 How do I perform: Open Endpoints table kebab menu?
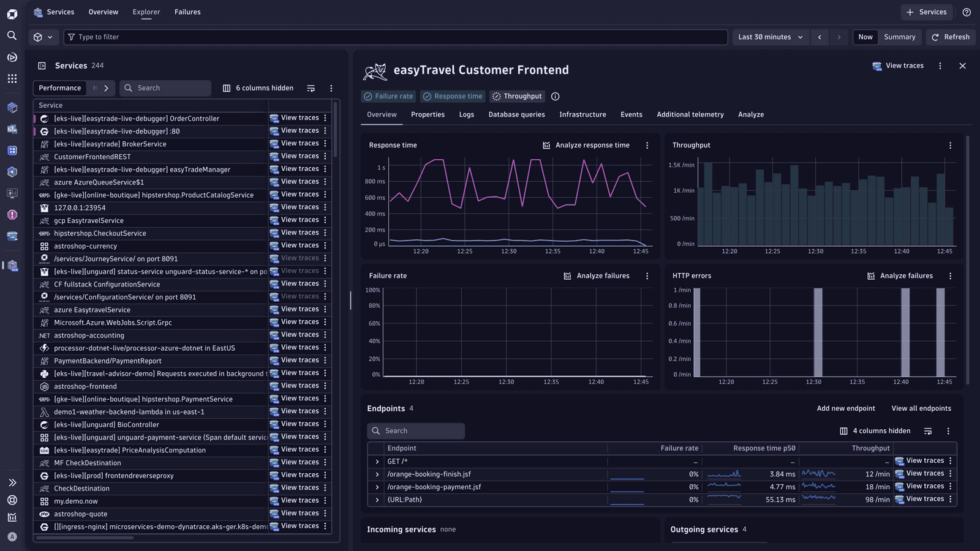(948, 431)
